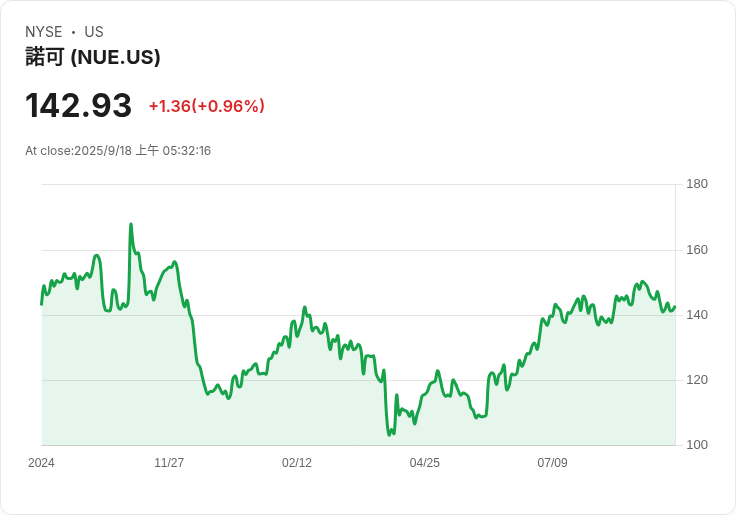Click the rightmost end of the price line

(x=675, y=307)
